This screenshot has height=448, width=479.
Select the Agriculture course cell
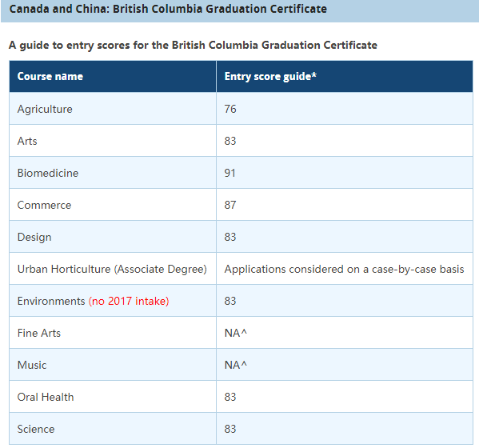click(113, 109)
